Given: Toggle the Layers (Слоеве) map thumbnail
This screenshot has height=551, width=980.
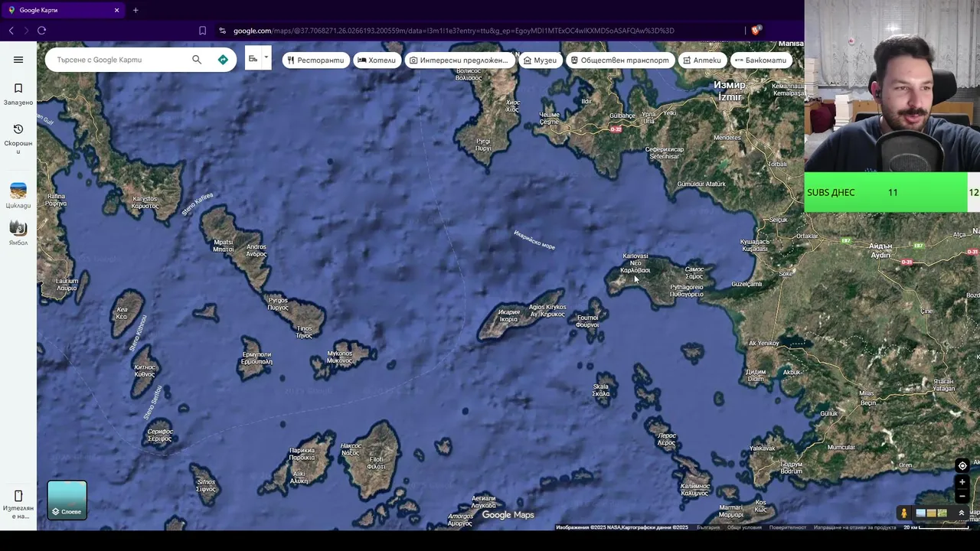Looking at the screenshot, I should click(67, 500).
